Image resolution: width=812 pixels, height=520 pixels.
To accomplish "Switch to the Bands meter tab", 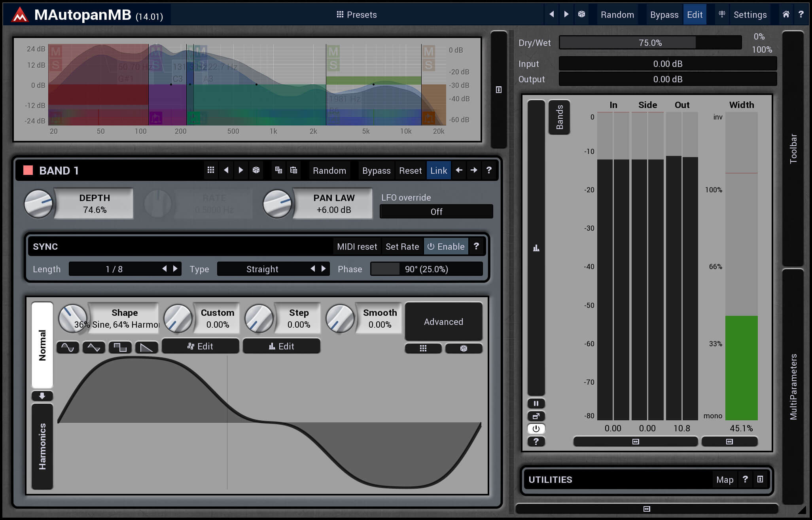I will tap(559, 117).
